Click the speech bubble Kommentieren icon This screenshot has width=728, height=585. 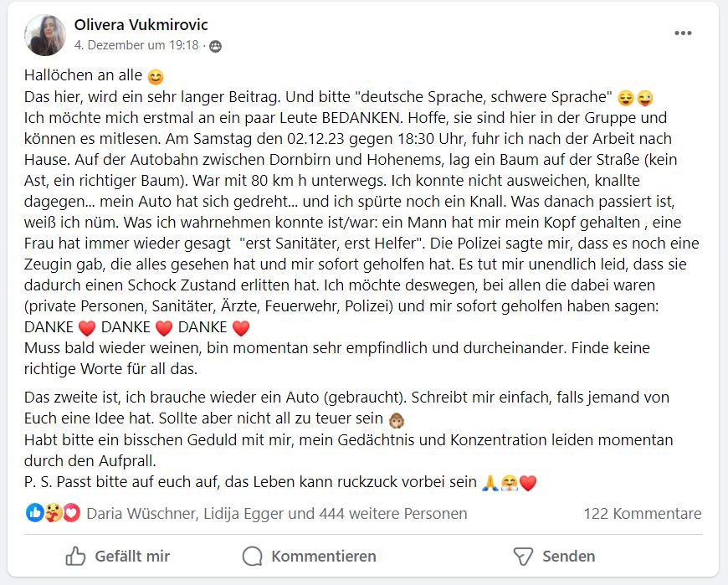[252, 556]
